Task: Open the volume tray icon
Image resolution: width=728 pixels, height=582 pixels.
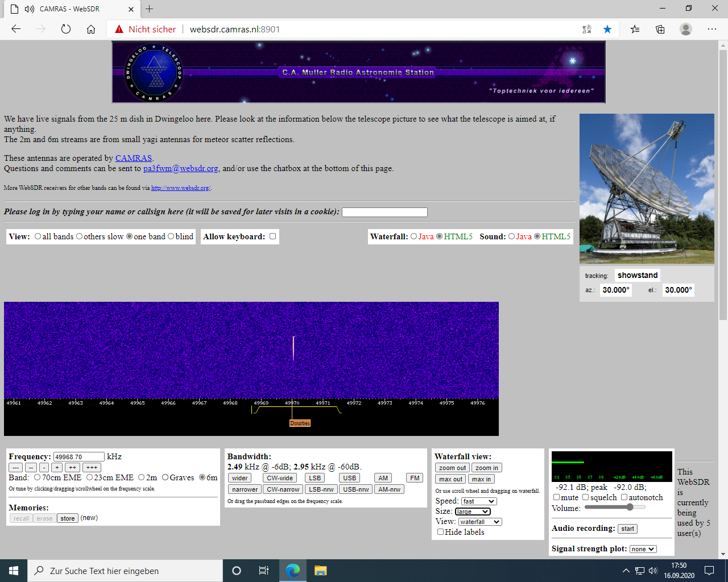Action: tap(653, 571)
